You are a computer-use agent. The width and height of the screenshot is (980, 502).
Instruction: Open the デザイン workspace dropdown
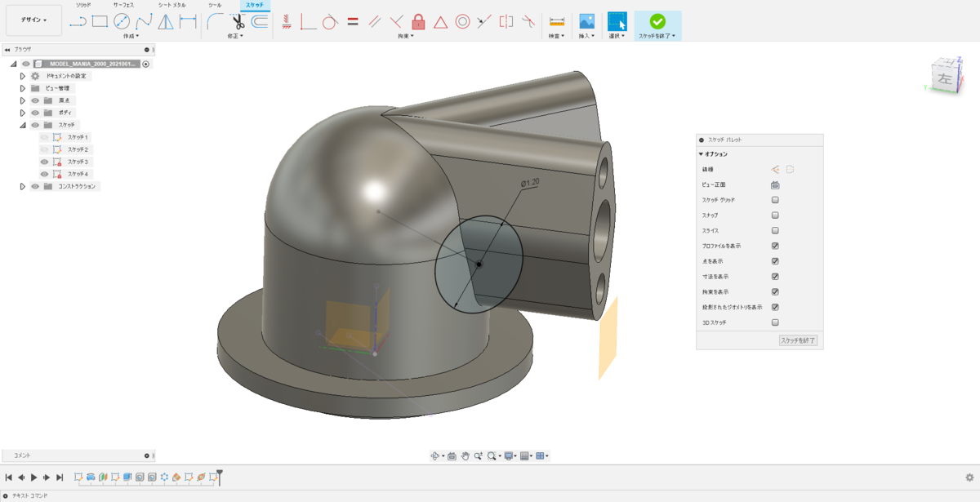tap(33, 20)
